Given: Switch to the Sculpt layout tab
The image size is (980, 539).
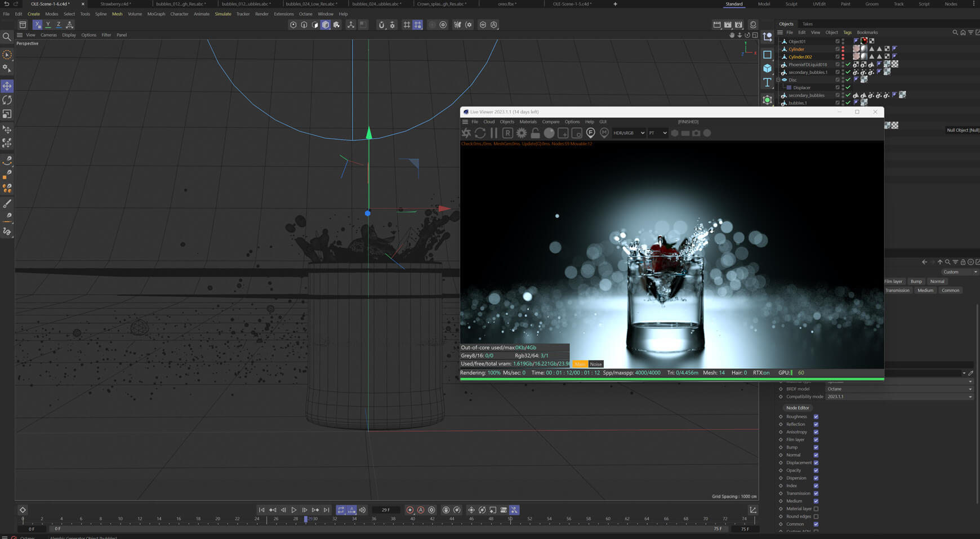Looking at the screenshot, I should pyautogui.click(x=791, y=4).
